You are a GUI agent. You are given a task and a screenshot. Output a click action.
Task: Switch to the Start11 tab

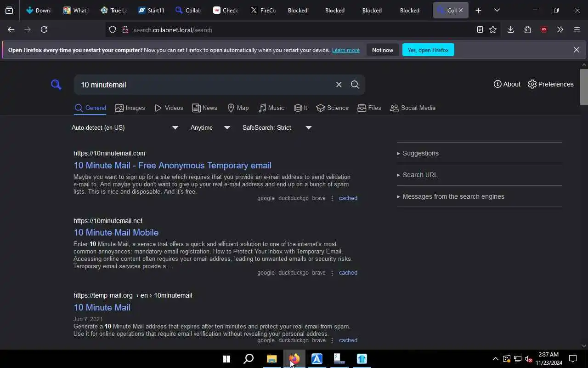(x=151, y=10)
